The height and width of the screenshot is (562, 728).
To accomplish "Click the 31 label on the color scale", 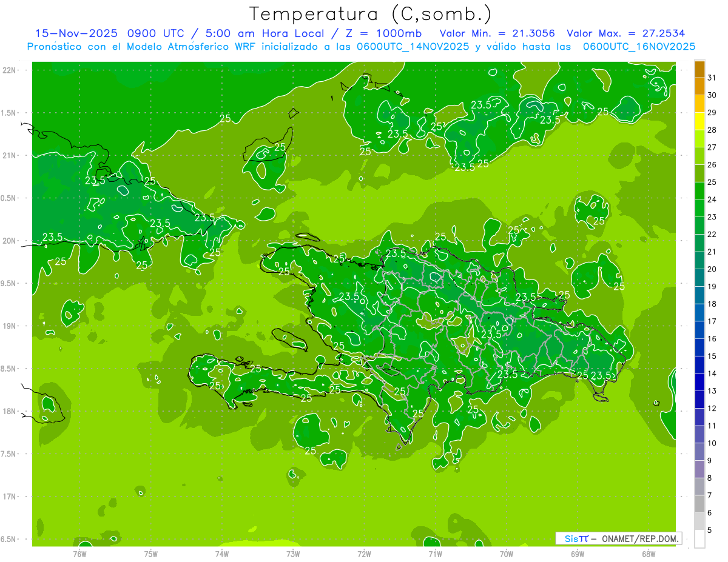I will pos(712,78).
